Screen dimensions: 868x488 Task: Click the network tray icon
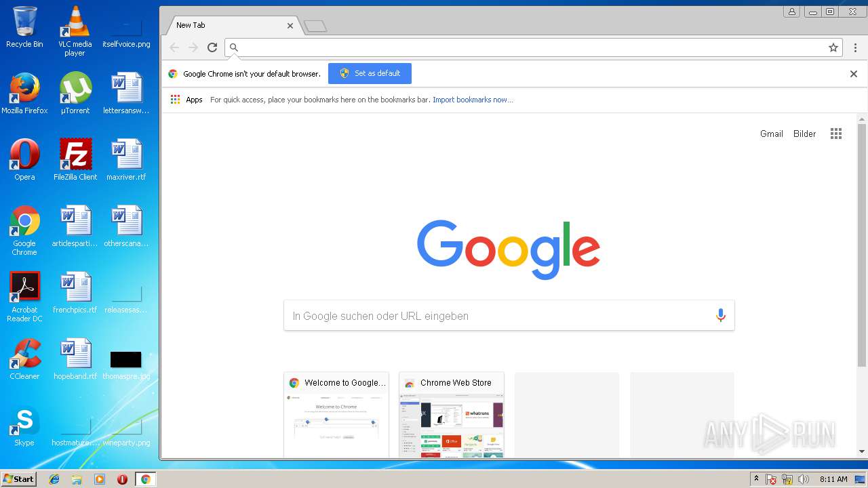(787, 479)
